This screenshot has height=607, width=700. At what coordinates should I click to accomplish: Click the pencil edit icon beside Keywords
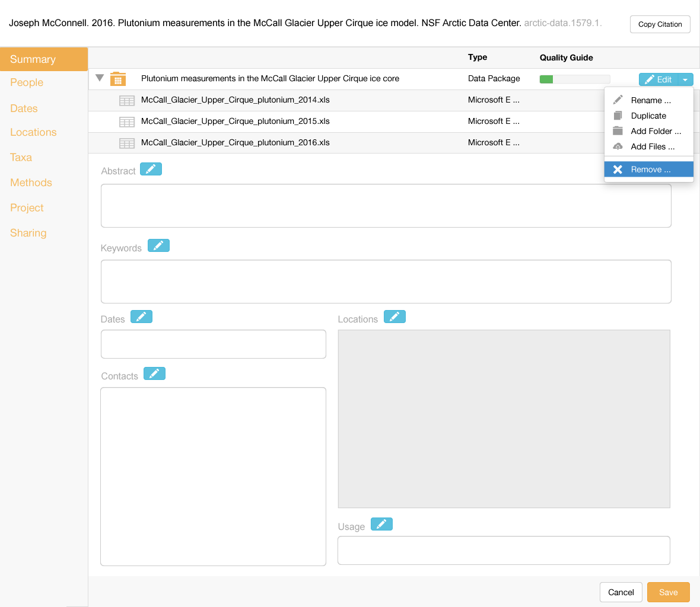pyautogui.click(x=158, y=246)
